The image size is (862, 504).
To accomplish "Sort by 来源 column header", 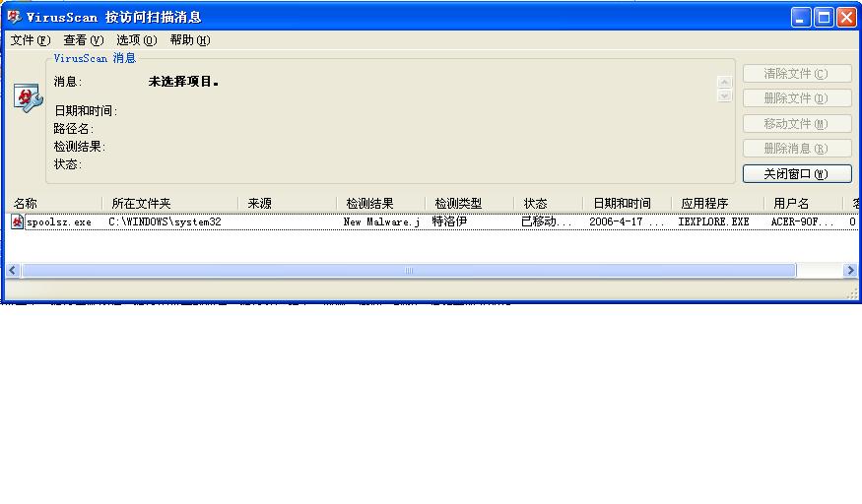I will (x=288, y=203).
